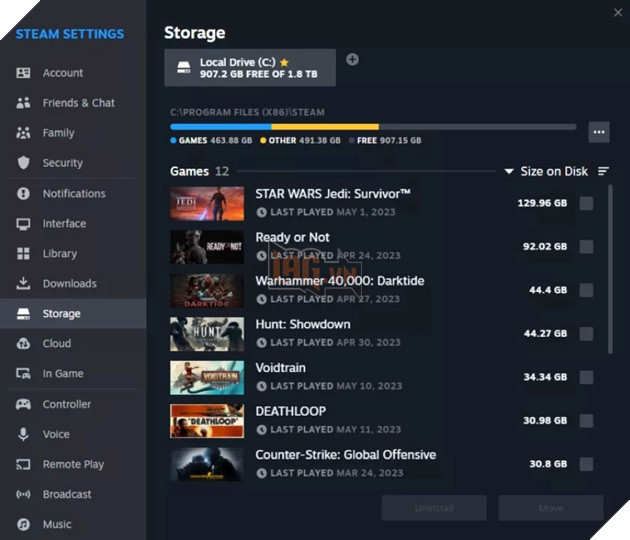Viewport: 630px width, 540px height.
Task: Click the Counter-Strike thumbnail
Action: coord(207,464)
